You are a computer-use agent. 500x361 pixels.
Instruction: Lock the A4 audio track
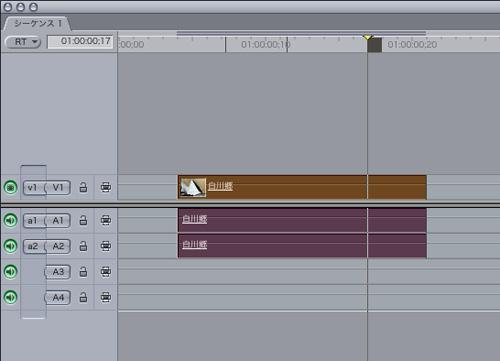(83, 297)
